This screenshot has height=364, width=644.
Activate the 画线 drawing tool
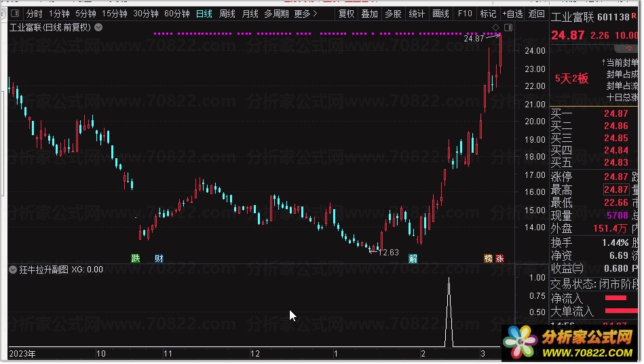(x=440, y=14)
